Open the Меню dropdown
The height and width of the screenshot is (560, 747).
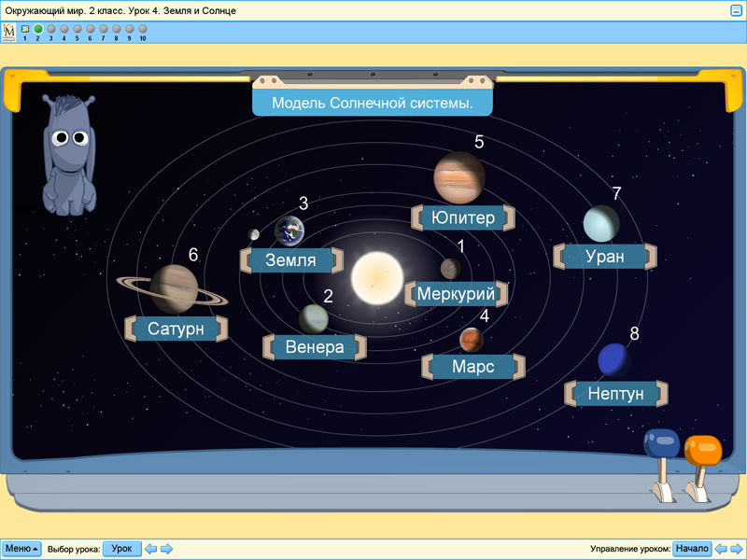21,549
